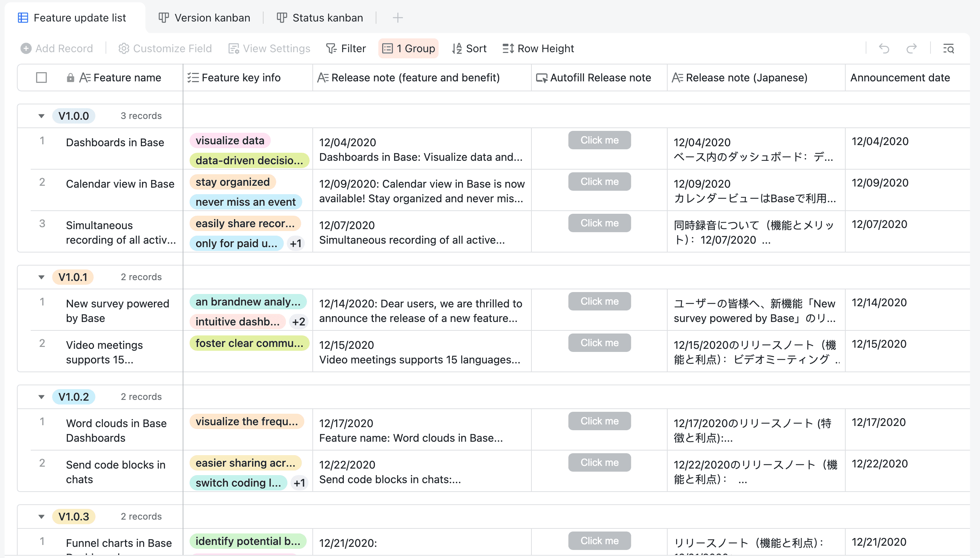Collapse the V1.0.2 group
Screen dimensions: 980x558
tap(41, 397)
